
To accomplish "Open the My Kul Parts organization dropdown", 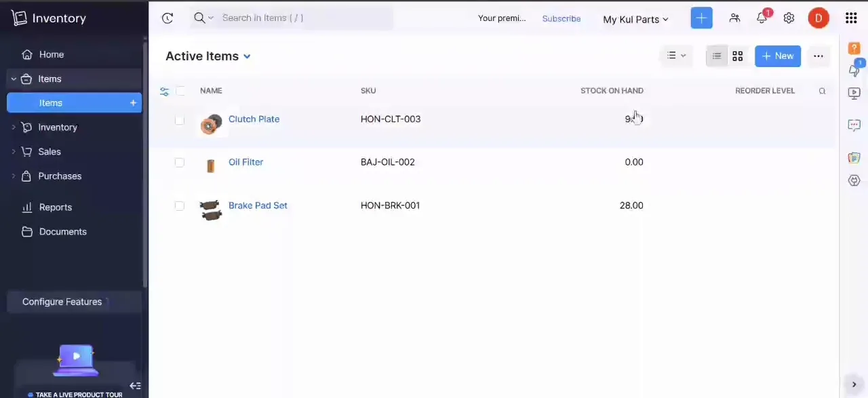I will [x=635, y=19].
